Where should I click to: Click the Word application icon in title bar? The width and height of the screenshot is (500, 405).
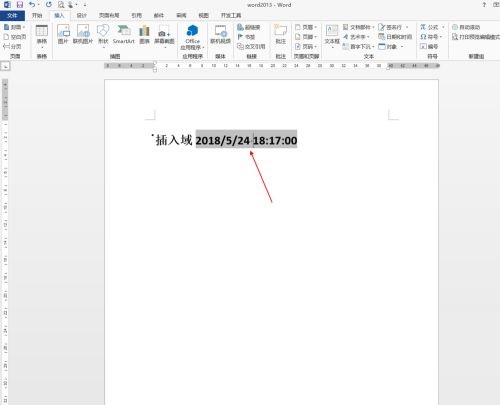click(7, 5)
